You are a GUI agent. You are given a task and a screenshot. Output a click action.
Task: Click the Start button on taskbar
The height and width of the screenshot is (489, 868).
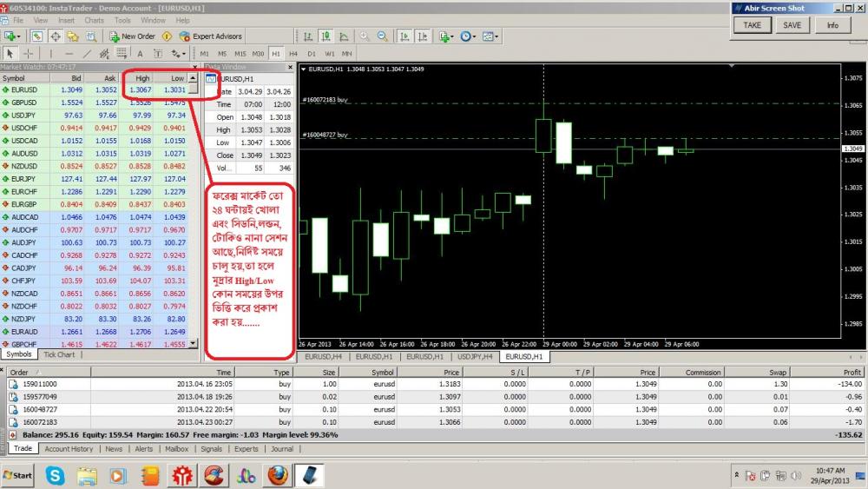18,476
